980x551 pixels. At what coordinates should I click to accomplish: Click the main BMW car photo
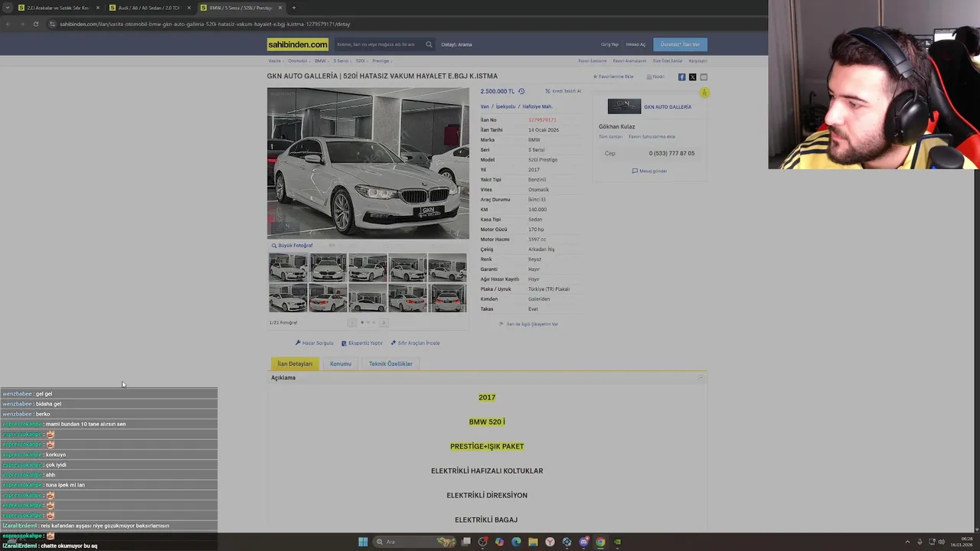pyautogui.click(x=368, y=163)
